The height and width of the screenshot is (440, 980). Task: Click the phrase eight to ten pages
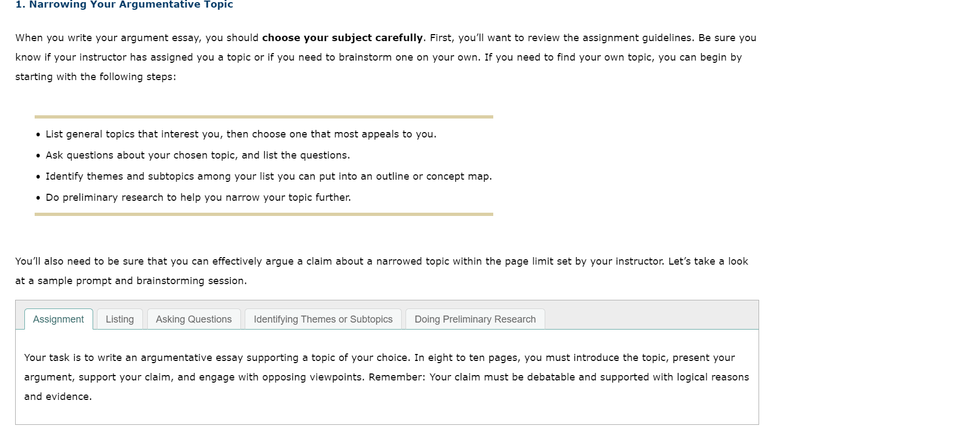tap(469, 357)
